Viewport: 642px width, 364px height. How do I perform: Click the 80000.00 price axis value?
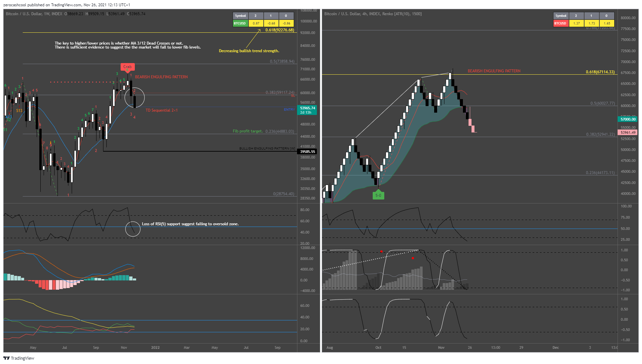coord(628,18)
